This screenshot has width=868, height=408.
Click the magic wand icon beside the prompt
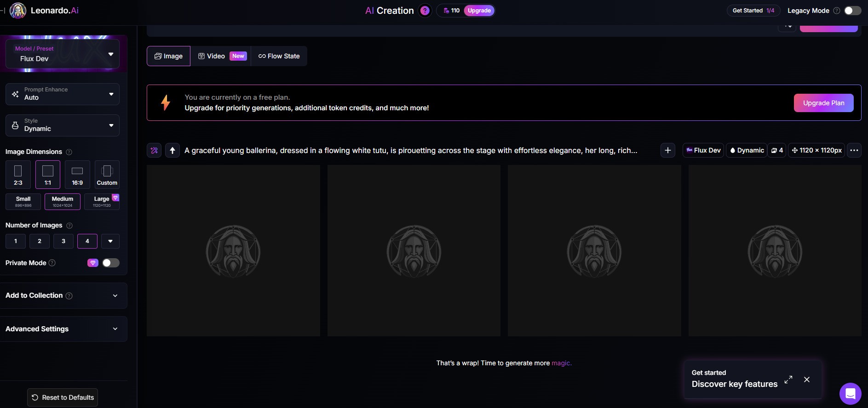(154, 150)
